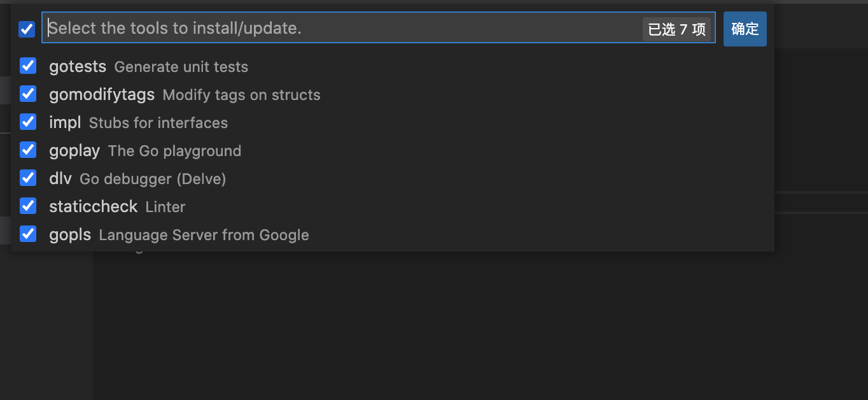Toggle the gopls checkbox

pos(28,234)
